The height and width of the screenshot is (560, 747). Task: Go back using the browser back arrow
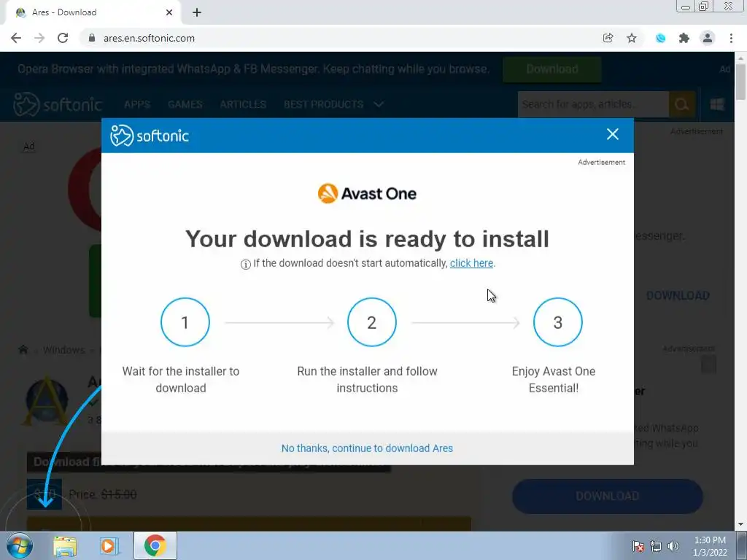click(16, 38)
